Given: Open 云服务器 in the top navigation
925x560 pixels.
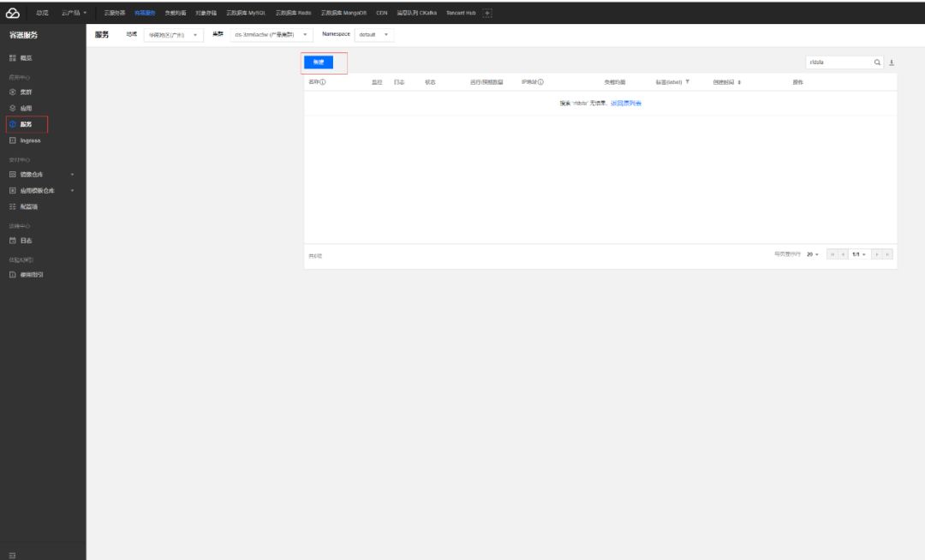Looking at the screenshot, I should coord(115,13).
